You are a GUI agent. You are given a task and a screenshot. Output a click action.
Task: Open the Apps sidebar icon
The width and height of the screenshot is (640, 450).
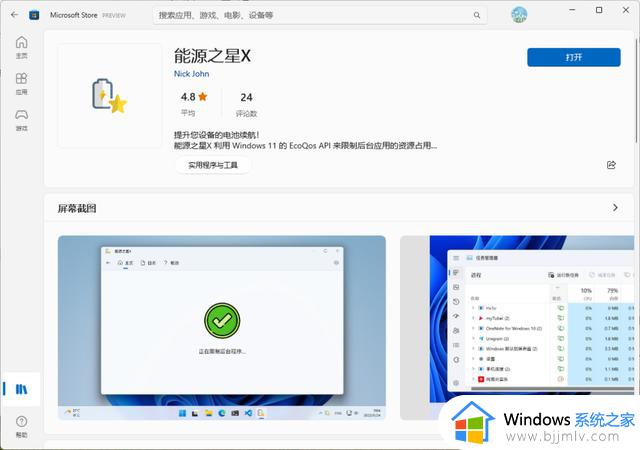pyautogui.click(x=21, y=84)
